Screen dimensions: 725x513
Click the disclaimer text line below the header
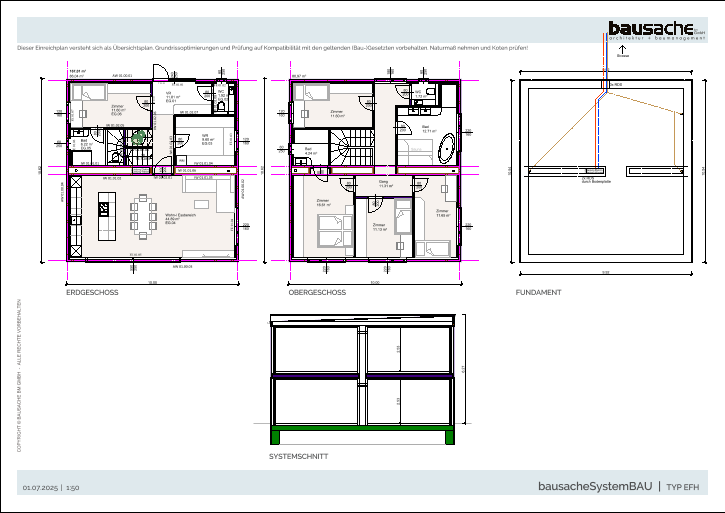point(272,48)
